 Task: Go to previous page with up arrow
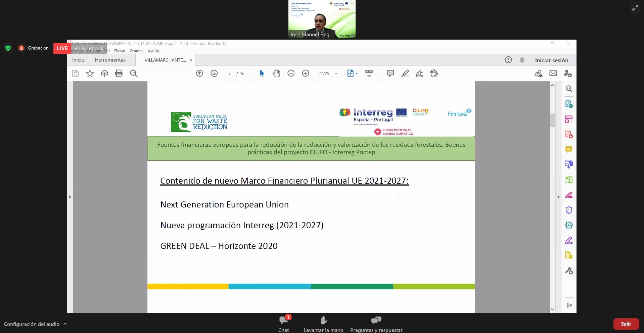click(x=199, y=73)
